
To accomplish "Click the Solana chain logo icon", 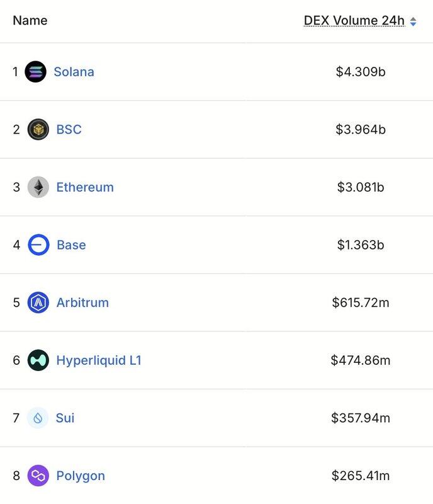I will tap(35, 72).
